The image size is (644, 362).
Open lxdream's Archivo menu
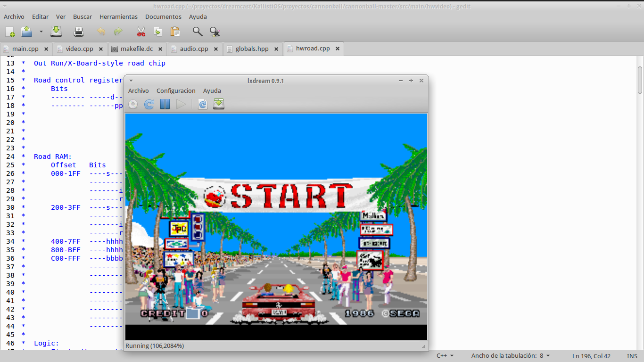[139, 90]
